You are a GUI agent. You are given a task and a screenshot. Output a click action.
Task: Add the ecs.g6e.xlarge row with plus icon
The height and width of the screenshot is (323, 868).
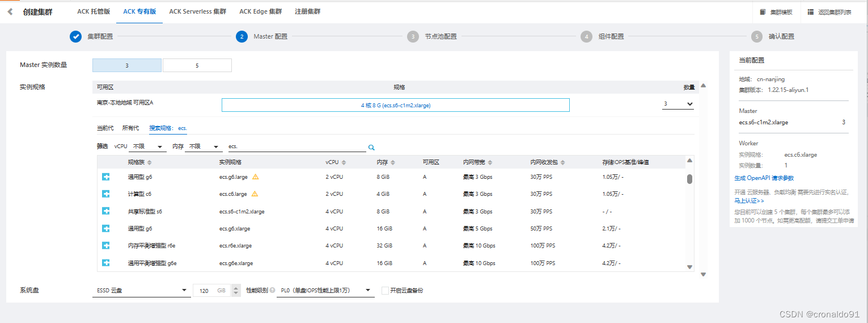(x=106, y=263)
